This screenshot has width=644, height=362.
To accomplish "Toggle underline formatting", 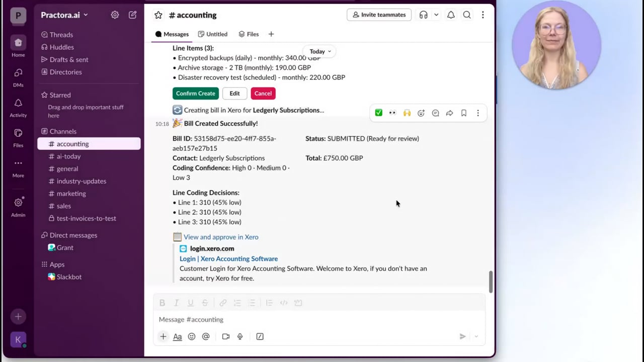I will (x=190, y=303).
